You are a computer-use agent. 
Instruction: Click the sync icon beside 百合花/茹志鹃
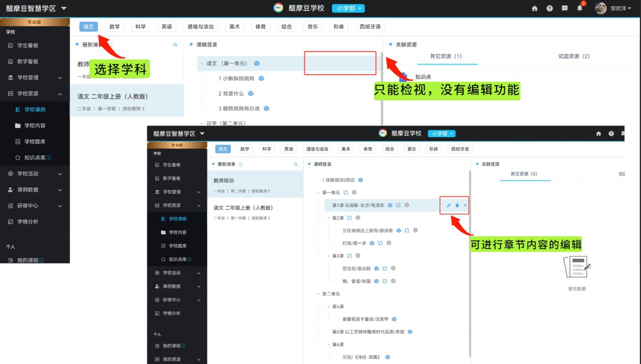coord(385,269)
